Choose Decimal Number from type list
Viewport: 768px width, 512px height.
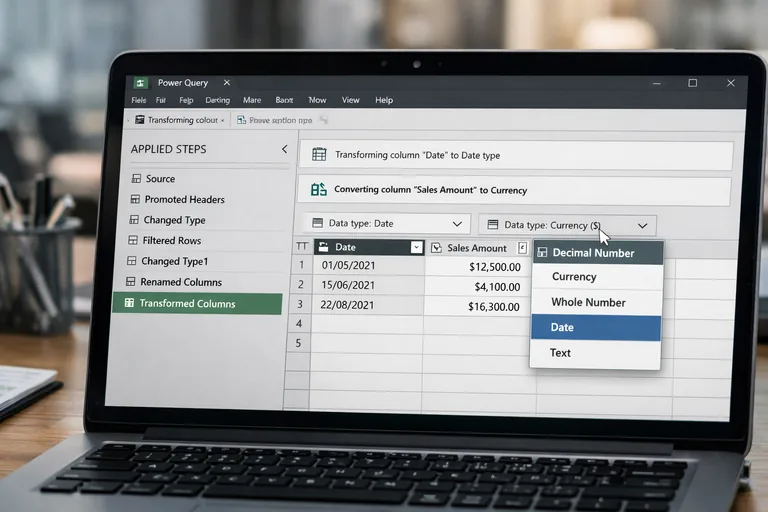pos(598,253)
